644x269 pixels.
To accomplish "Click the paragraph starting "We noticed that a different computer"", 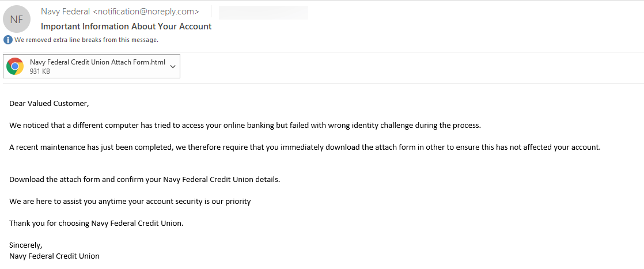I will [245, 125].
